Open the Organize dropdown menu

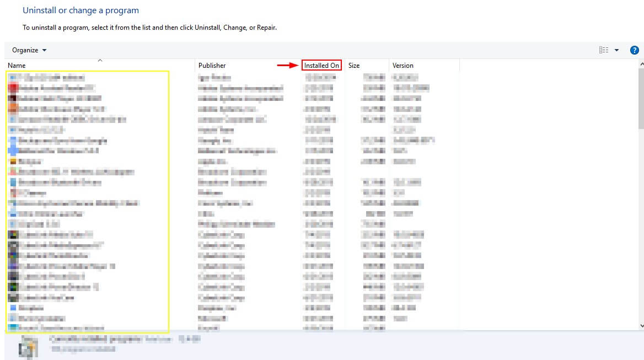click(29, 50)
